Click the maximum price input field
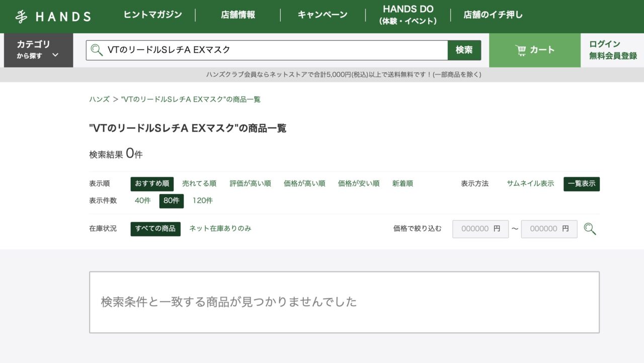 coord(549,229)
